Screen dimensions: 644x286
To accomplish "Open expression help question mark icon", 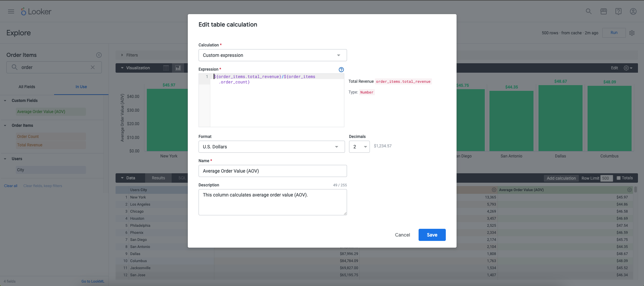I will click(x=341, y=70).
